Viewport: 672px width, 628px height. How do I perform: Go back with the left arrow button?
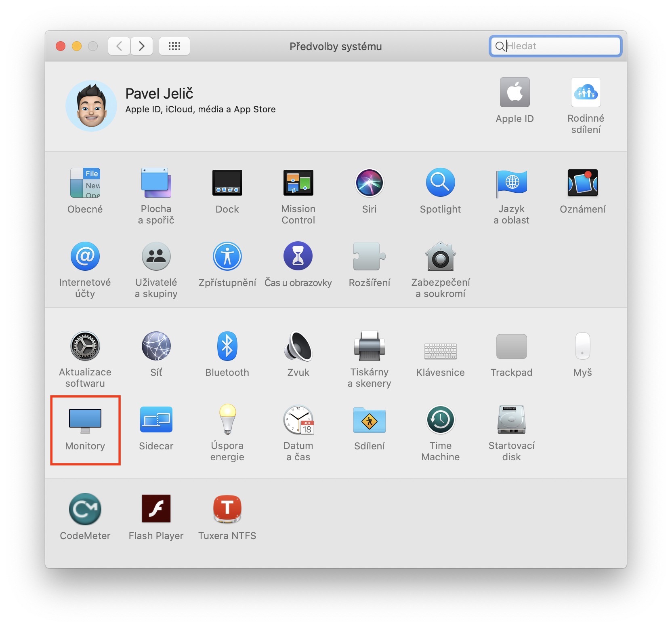119,46
